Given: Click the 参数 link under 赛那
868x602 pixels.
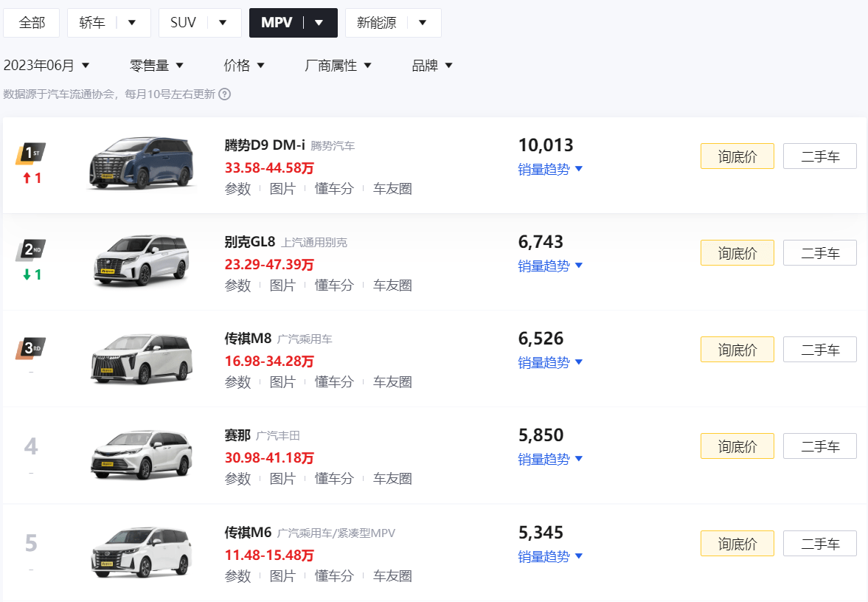Looking at the screenshot, I should 237,478.
